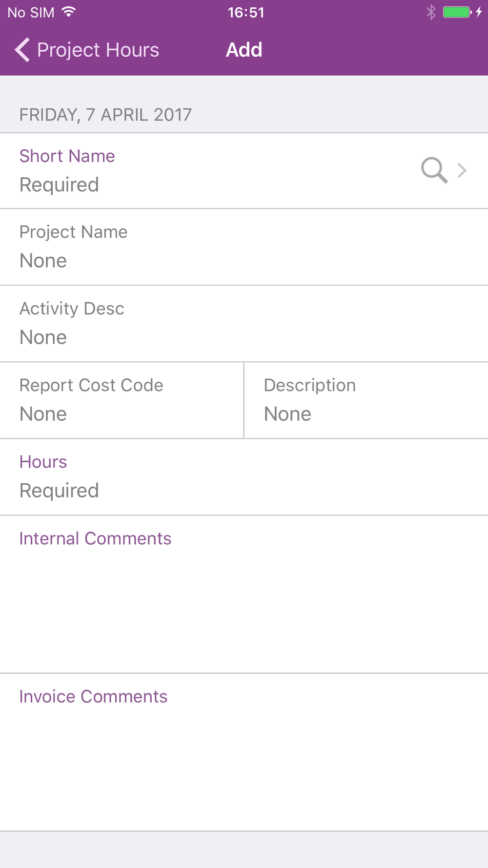Focus the Invoice Comments text area

tap(244, 752)
